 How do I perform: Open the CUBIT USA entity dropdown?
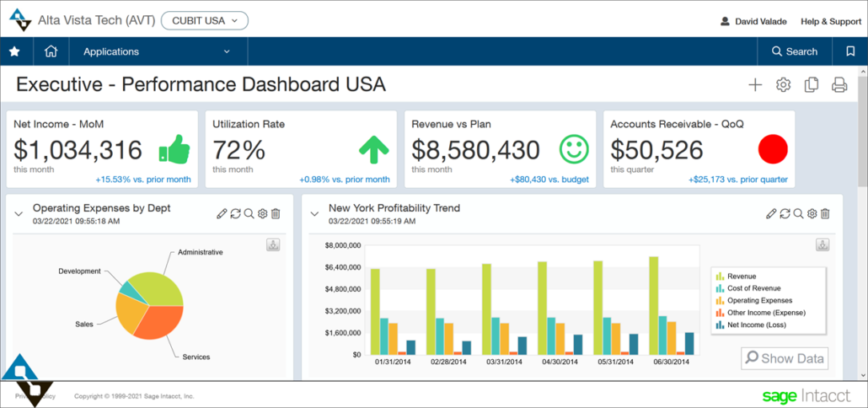205,20
